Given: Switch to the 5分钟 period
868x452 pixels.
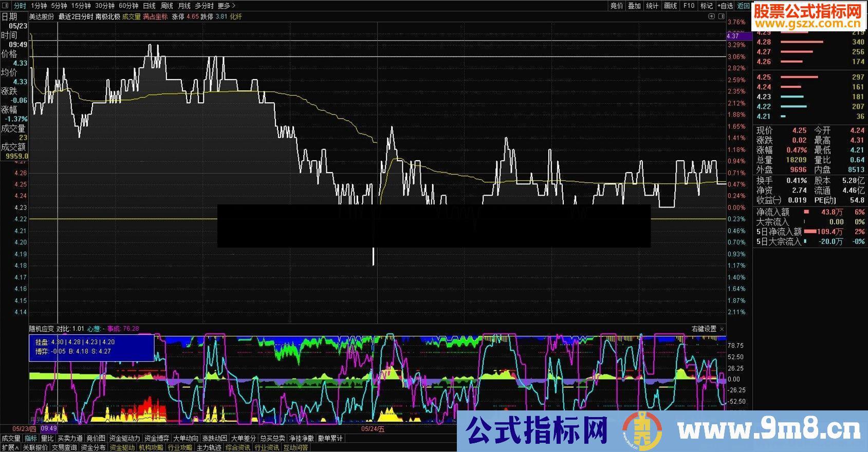Looking at the screenshot, I should pyautogui.click(x=59, y=6).
